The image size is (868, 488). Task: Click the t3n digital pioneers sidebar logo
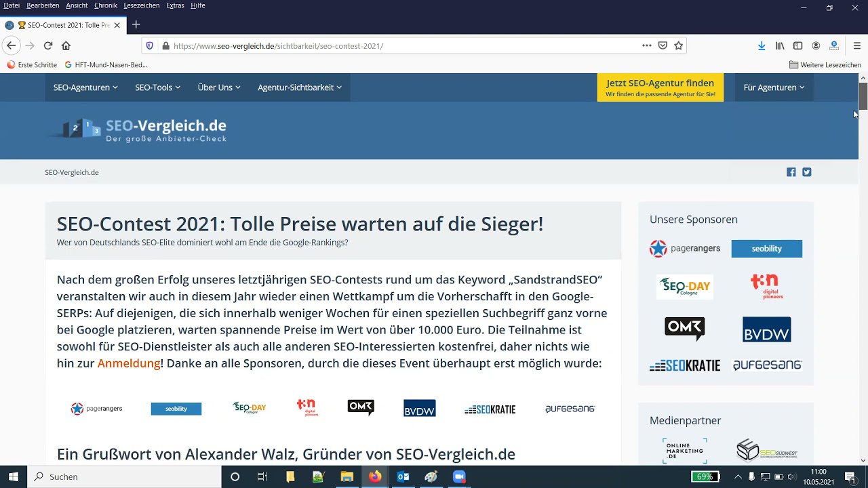pyautogui.click(x=766, y=287)
